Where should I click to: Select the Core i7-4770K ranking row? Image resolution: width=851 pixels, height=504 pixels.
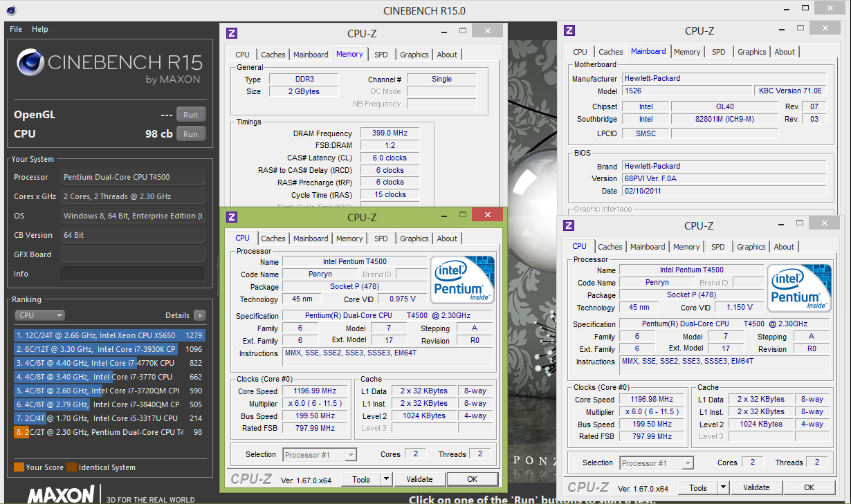click(109, 363)
